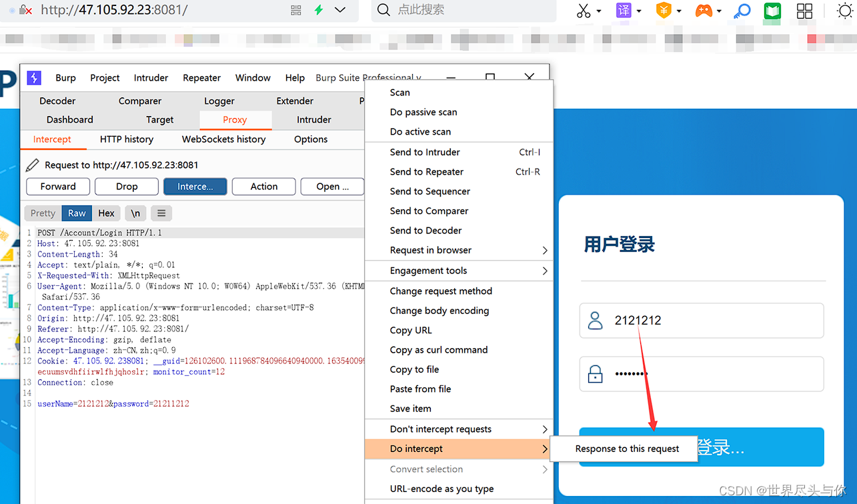Open the Repeater menu in menu bar
Viewport: 857px width, 504px height.
201,78
